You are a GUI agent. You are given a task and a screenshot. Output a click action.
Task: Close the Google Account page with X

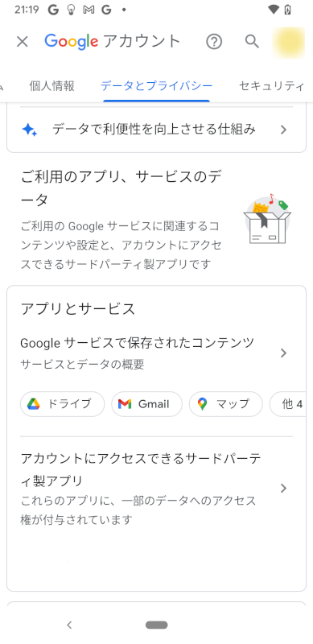(23, 42)
